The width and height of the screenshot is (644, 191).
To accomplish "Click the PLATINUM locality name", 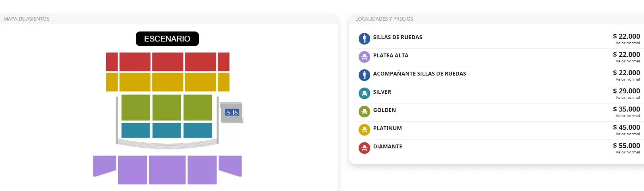I will (x=387, y=128).
